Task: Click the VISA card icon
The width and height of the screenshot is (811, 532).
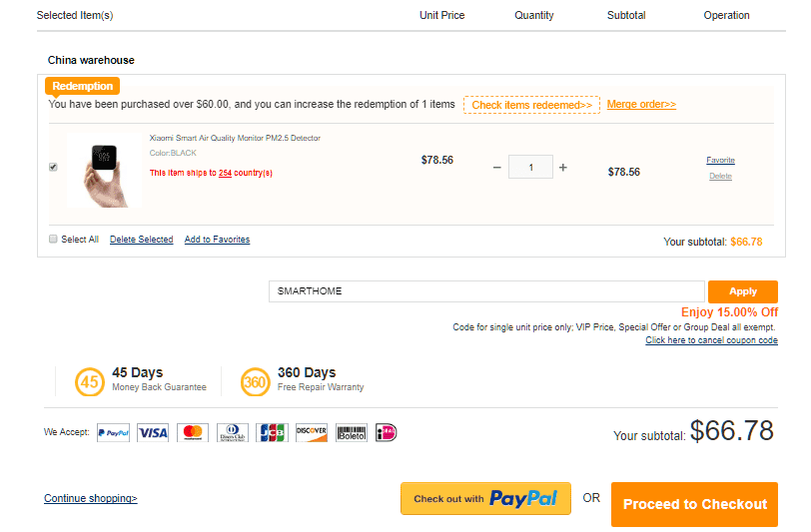Action: point(153,432)
